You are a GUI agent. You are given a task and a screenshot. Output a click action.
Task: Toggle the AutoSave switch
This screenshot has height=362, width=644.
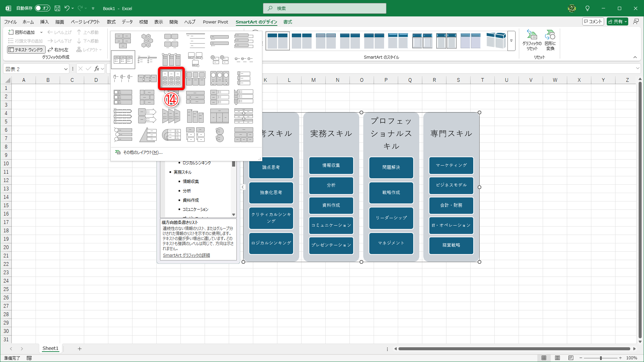click(43, 8)
